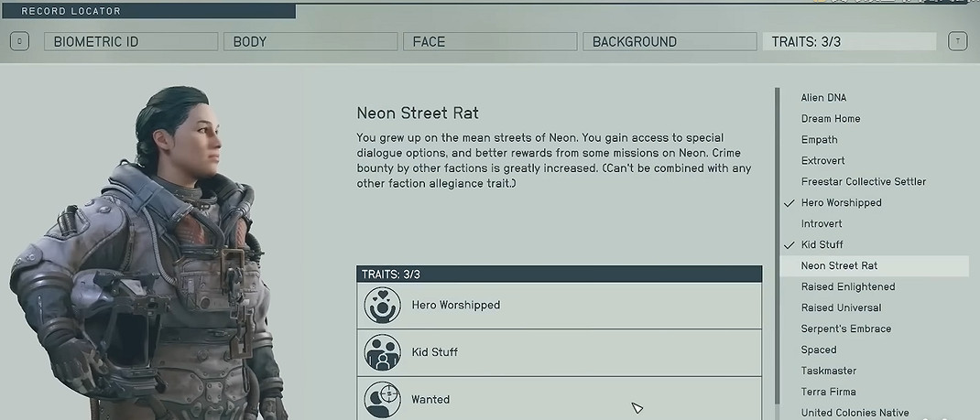This screenshot has width=980, height=420.
Task: Open the Background tab
Action: pyautogui.click(x=670, y=41)
